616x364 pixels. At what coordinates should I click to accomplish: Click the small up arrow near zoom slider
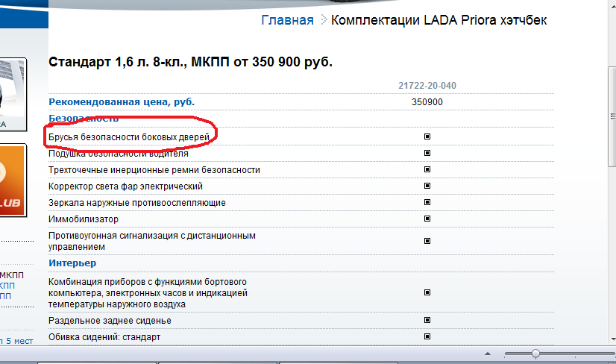pyautogui.click(x=488, y=354)
